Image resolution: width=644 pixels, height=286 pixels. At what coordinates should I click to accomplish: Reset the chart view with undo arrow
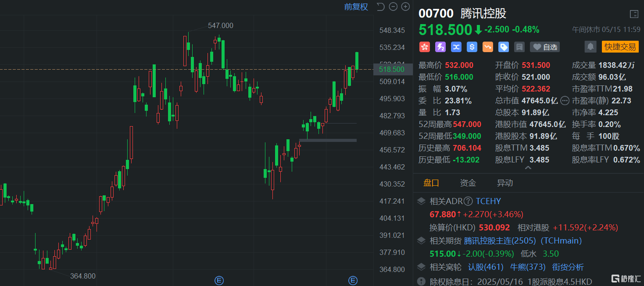click(x=380, y=7)
